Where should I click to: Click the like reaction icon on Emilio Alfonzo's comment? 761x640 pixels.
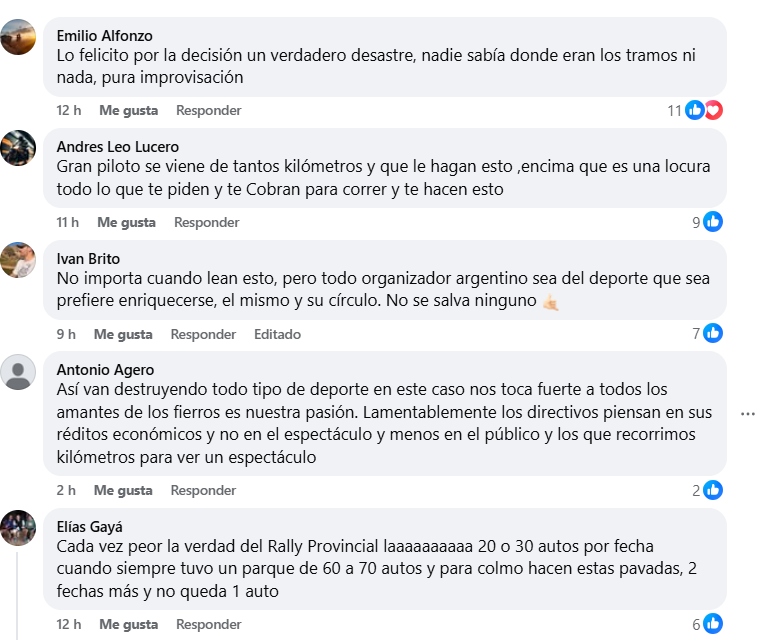point(695,110)
